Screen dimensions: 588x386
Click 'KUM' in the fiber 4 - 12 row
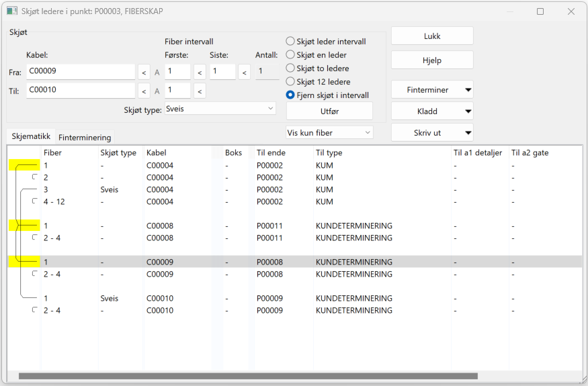point(325,201)
